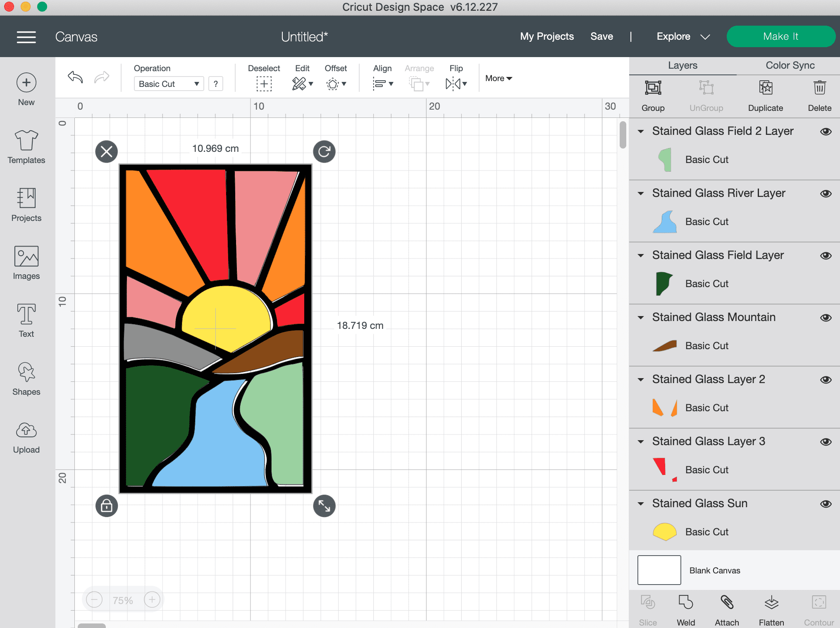Expand the Explore dropdown chevron
840x628 pixels.
click(705, 37)
